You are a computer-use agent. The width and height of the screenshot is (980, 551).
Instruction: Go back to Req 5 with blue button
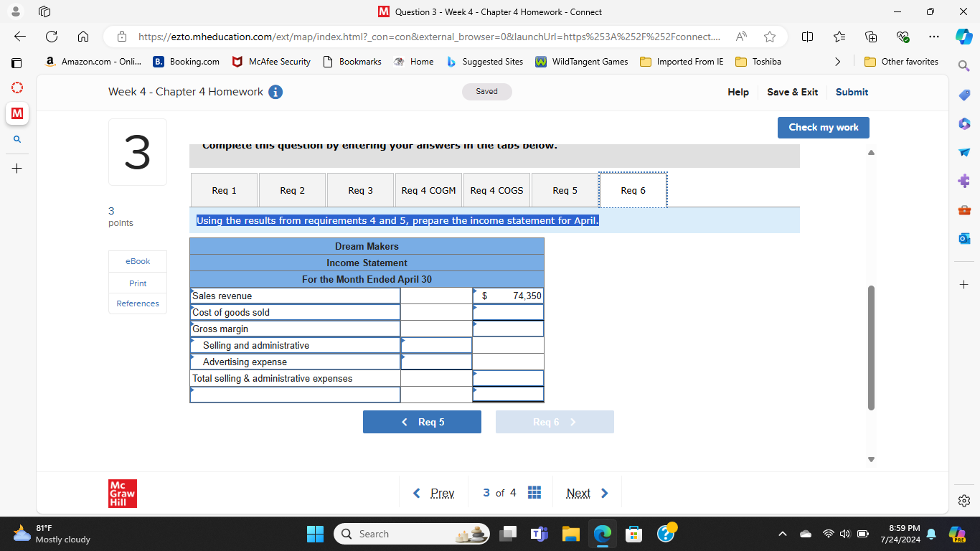422,422
